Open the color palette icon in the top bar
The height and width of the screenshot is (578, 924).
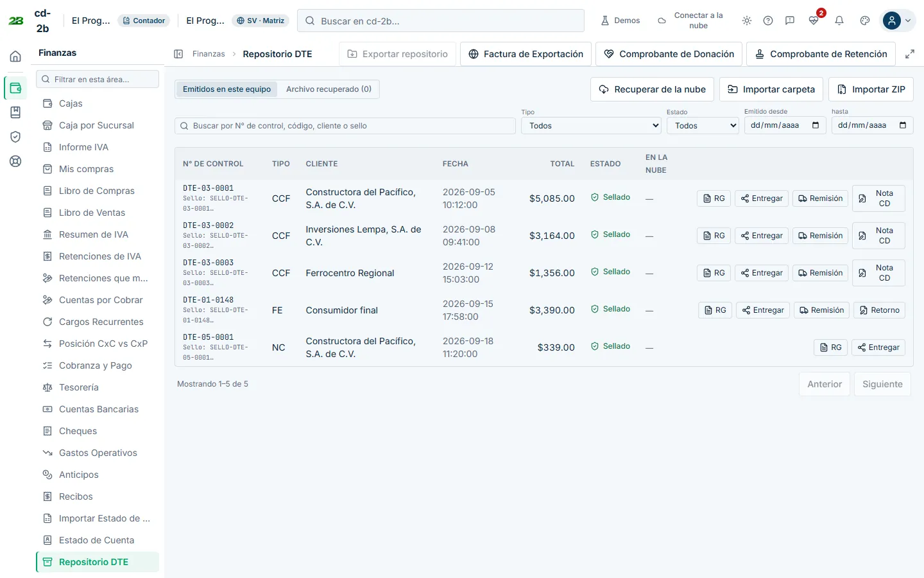pos(865,21)
